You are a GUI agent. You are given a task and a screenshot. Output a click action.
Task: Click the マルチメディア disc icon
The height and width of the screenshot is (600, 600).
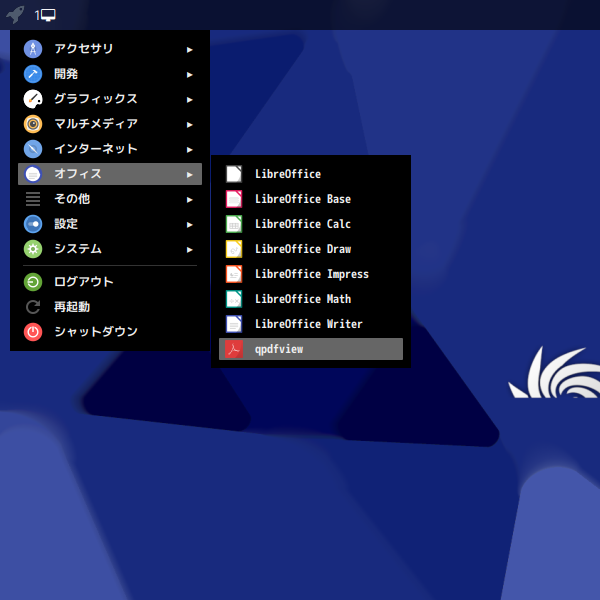coord(33,124)
